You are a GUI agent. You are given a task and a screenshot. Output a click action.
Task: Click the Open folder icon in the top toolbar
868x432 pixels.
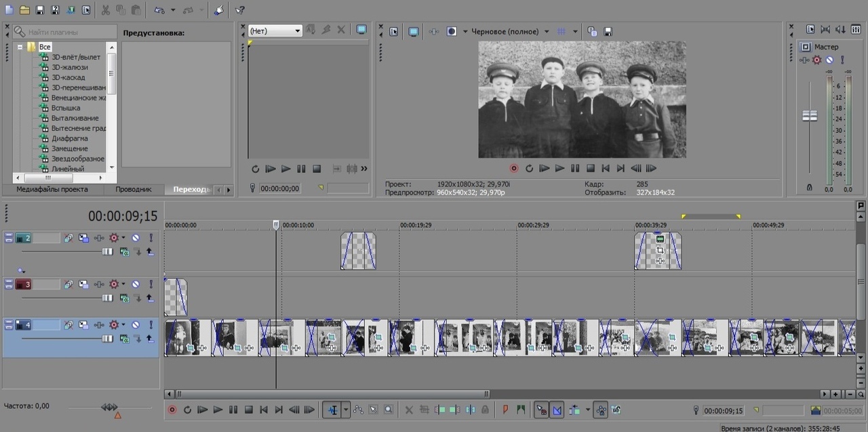click(x=24, y=10)
